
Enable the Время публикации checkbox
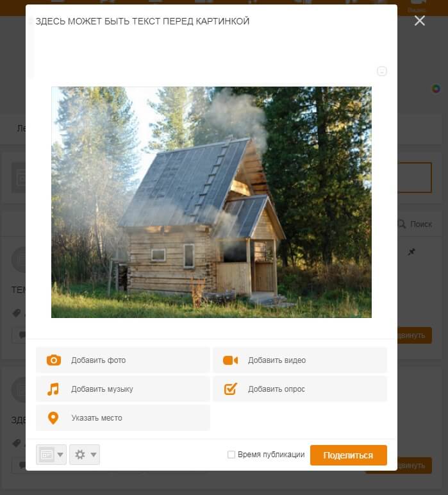coord(231,454)
